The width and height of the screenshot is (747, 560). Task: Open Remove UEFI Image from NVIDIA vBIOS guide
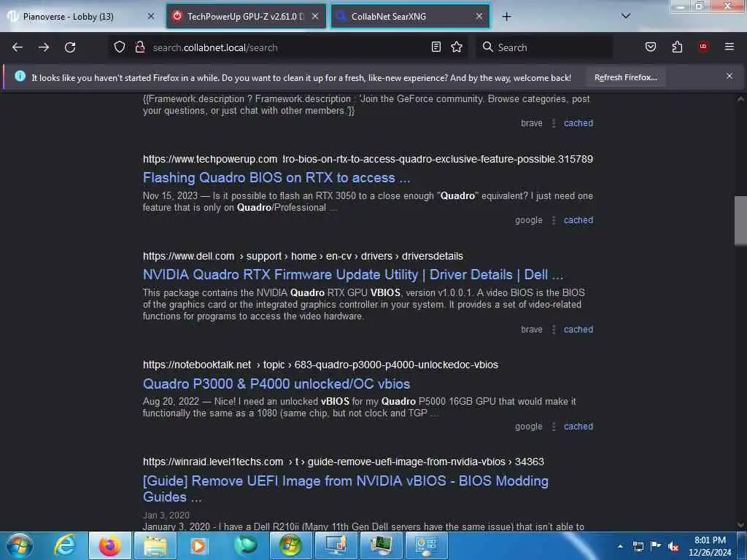[345, 489]
